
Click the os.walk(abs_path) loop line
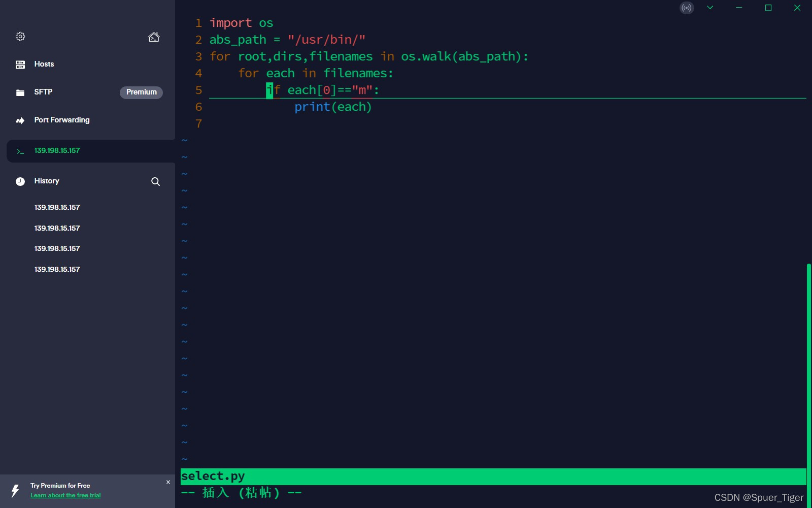tap(369, 56)
